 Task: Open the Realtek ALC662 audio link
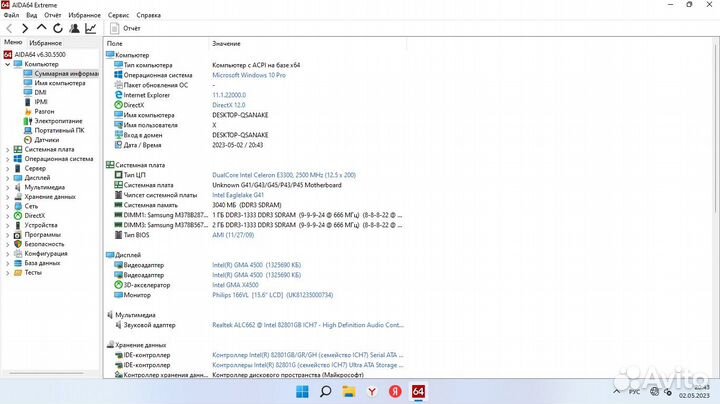[x=308, y=325]
